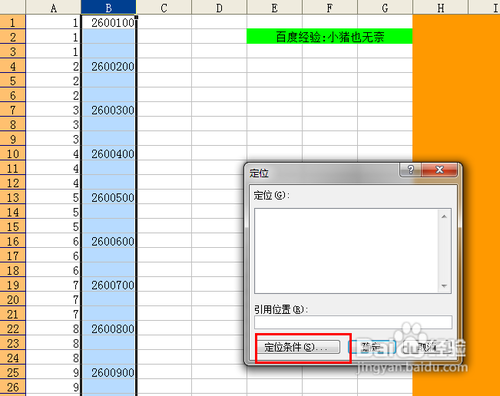Screen dimensions: 500x396
Task: Select row 13 header
Action: pos(13,197)
